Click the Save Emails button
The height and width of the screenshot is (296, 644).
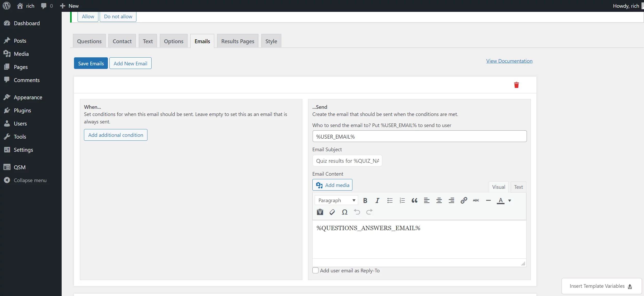pos(91,64)
